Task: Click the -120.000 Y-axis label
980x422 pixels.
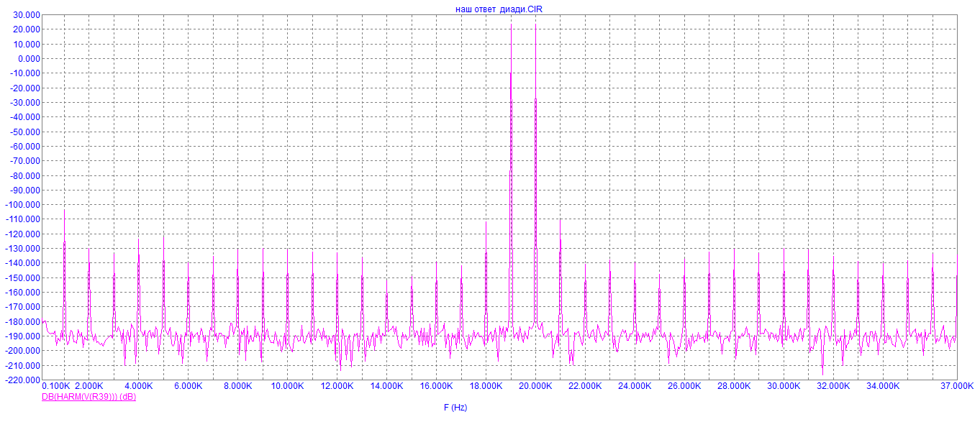Action: pyautogui.click(x=24, y=234)
